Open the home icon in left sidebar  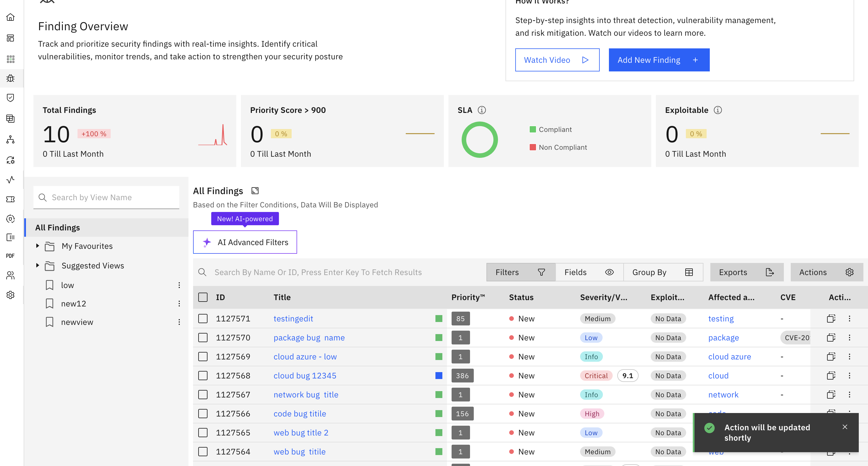(x=10, y=17)
